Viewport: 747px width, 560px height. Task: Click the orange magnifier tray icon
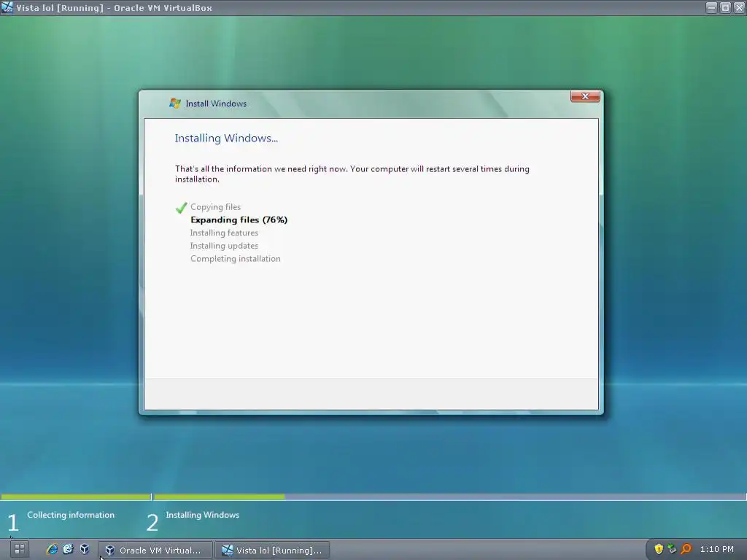coord(686,549)
